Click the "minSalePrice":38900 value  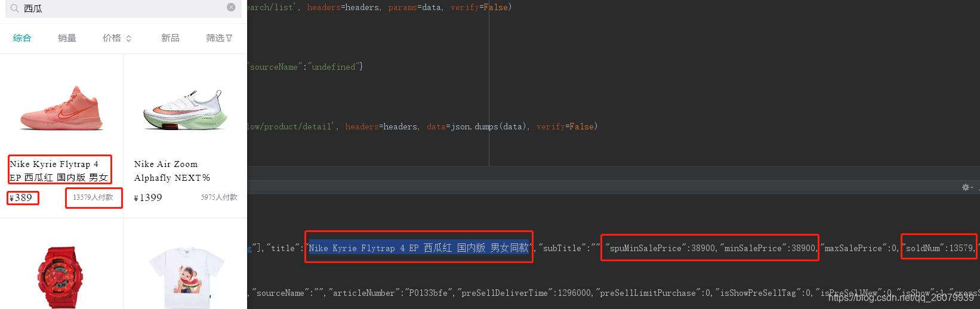click(768, 248)
